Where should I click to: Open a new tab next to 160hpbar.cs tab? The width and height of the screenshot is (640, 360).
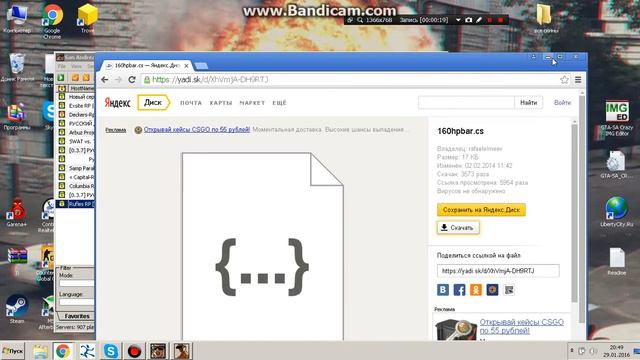click(201, 66)
